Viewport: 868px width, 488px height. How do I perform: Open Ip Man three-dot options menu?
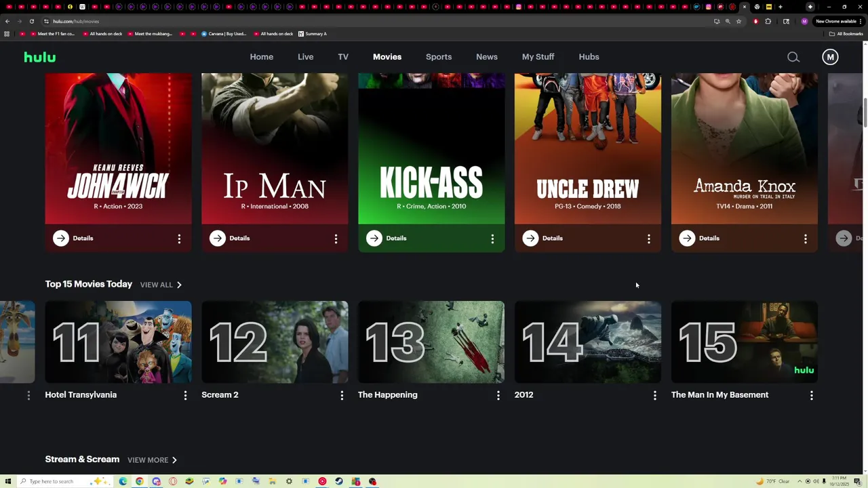click(x=336, y=239)
